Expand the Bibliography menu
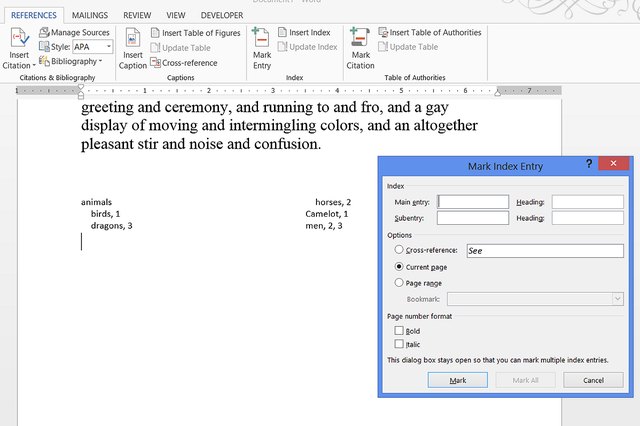 point(70,61)
